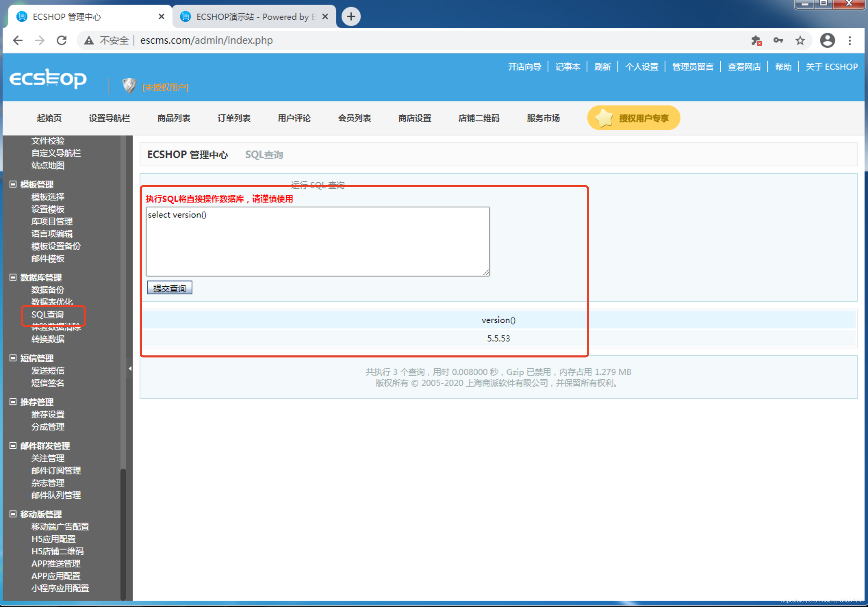Viewport: 868px width, 607px height.
Task: Open the 开店向导 link
Action: point(525,67)
